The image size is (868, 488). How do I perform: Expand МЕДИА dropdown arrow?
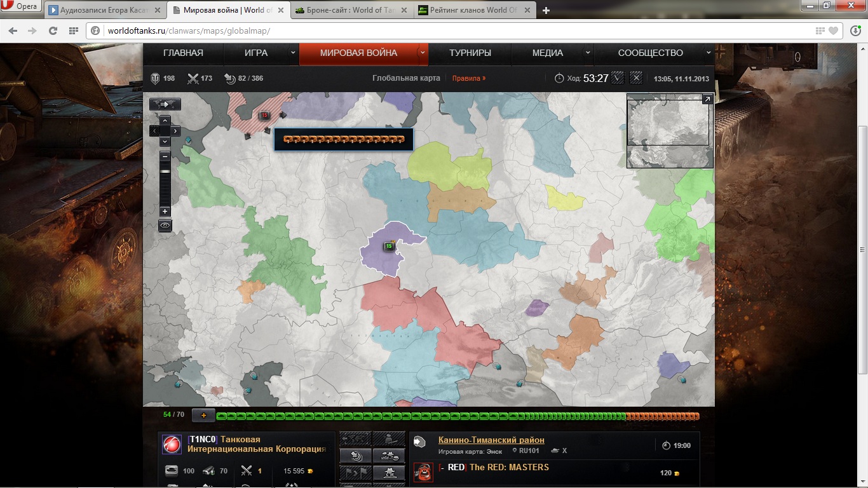click(588, 53)
